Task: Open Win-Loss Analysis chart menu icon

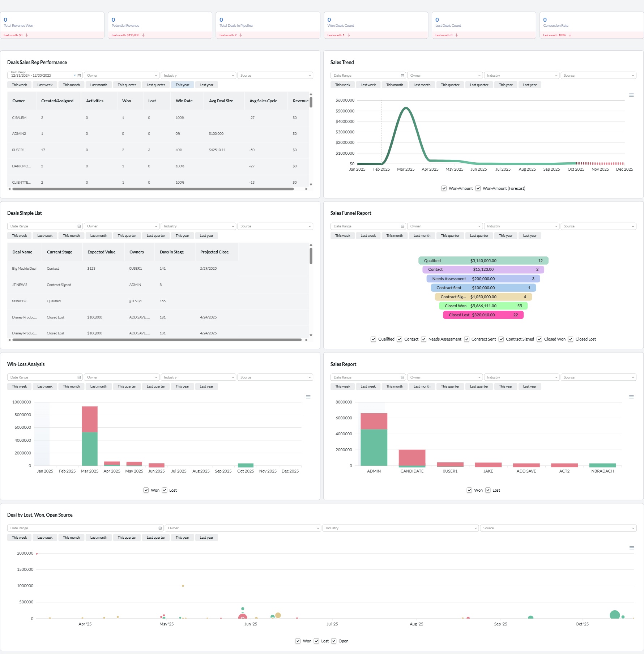Action: click(x=308, y=397)
